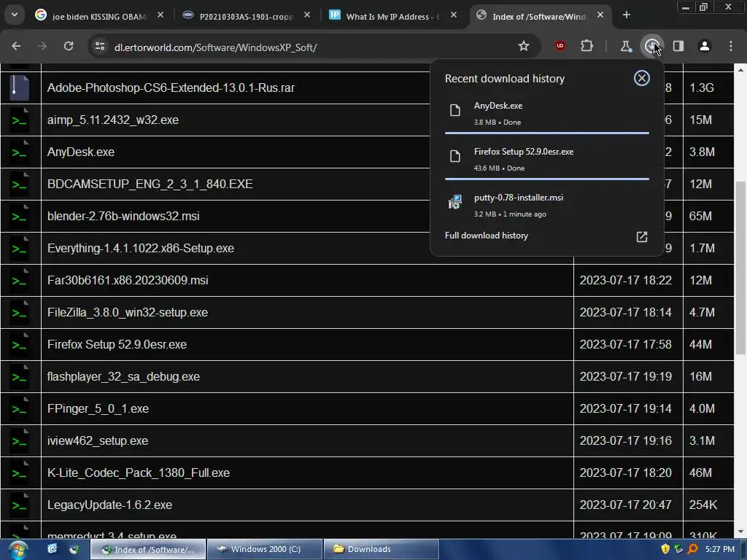Download blender-2.76b-windows32.msi

[123, 216]
